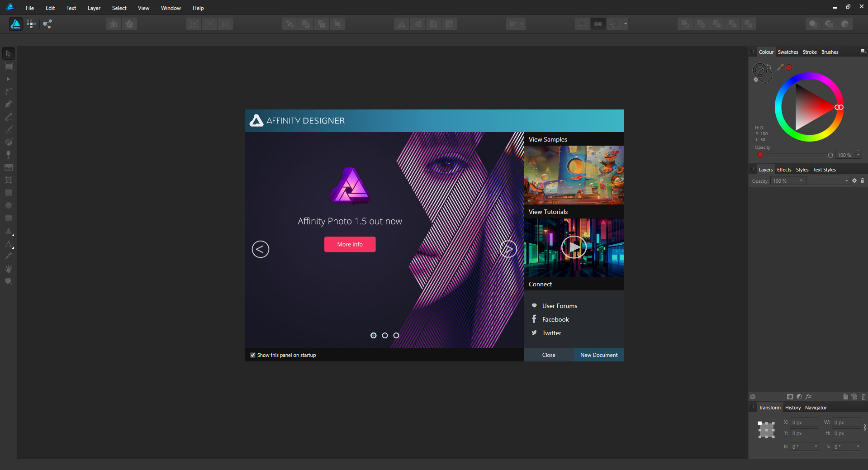The width and height of the screenshot is (868, 470).
Task: Open the Facebook link
Action: click(555, 319)
